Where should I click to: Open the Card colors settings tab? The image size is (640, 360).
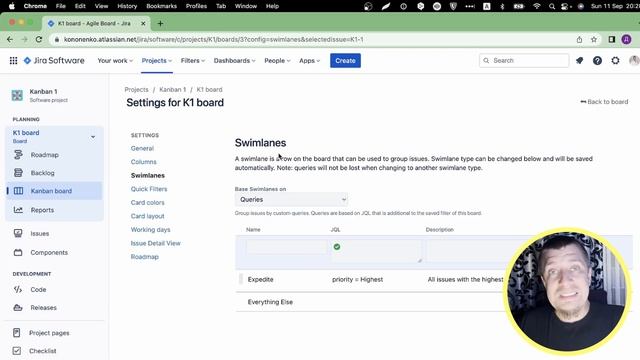[x=147, y=202]
